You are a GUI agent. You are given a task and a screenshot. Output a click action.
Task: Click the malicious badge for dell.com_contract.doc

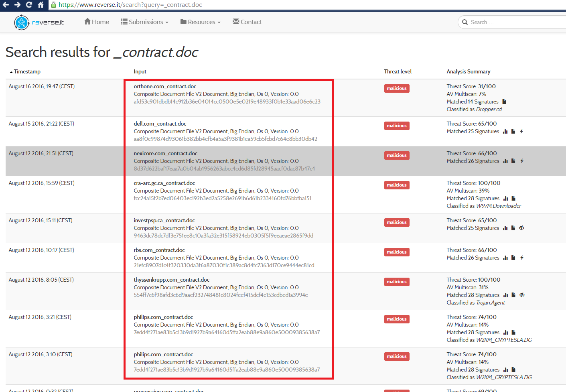pos(397,126)
